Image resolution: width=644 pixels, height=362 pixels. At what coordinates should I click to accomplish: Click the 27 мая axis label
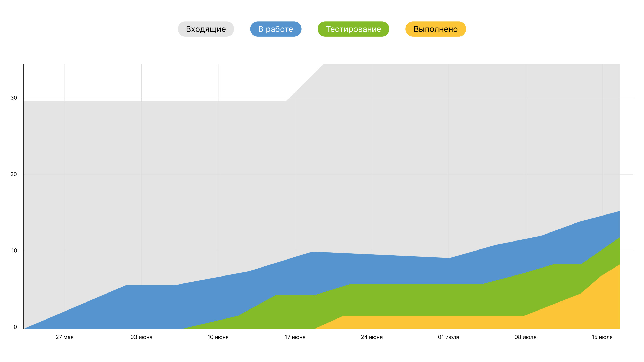[65, 337]
